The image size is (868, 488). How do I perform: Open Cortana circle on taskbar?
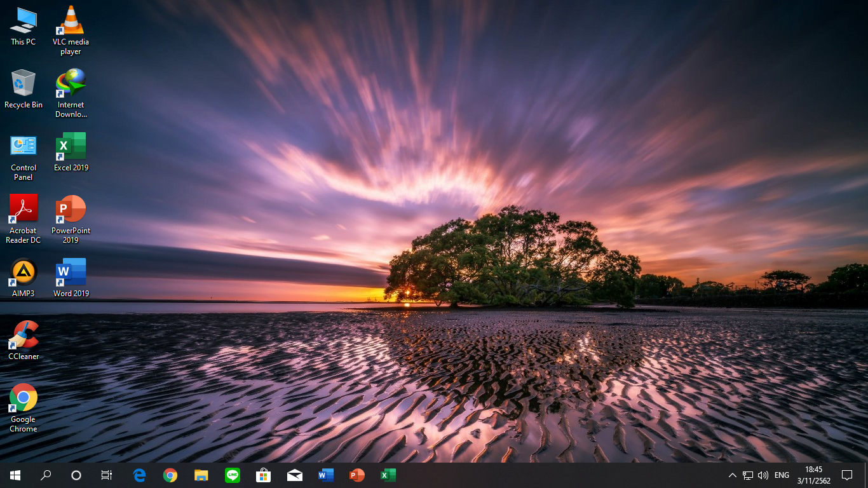coord(76,475)
